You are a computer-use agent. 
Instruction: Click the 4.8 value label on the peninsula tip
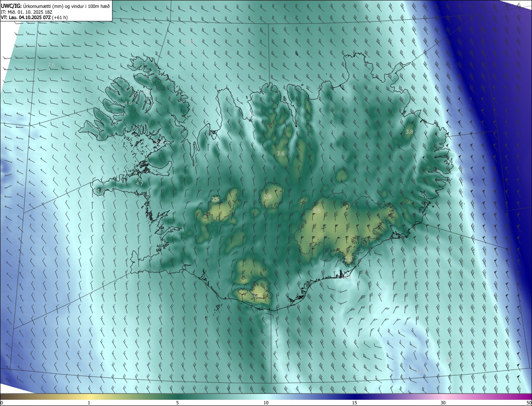[100, 191]
